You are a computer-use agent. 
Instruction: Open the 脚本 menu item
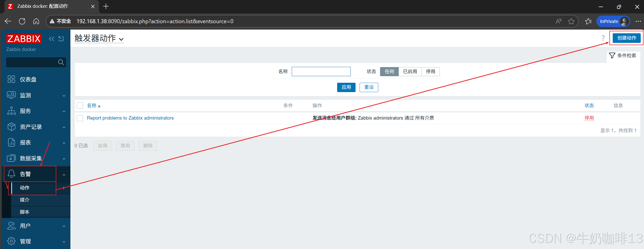(25, 212)
